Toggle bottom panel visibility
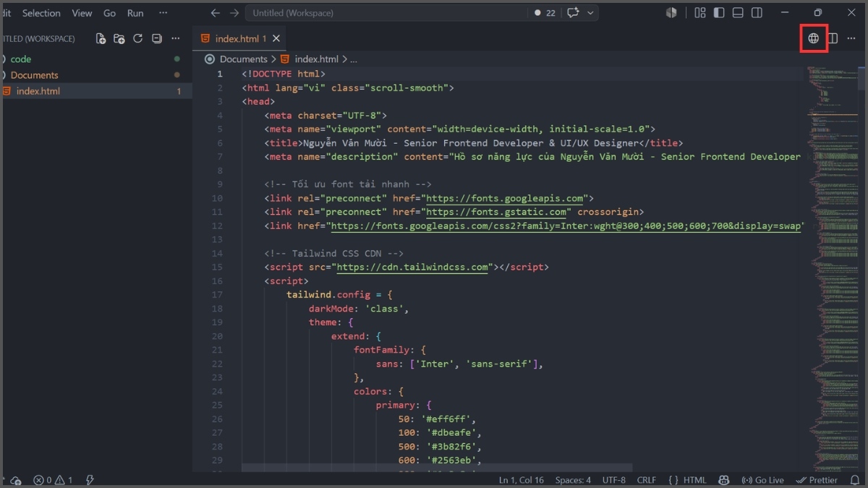This screenshot has height=488, width=868. [x=738, y=13]
